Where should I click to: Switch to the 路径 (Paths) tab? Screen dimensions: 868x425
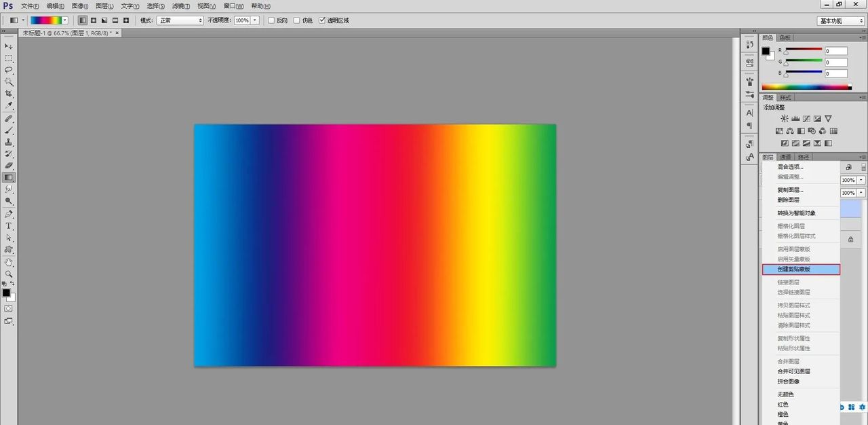(x=803, y=157)
